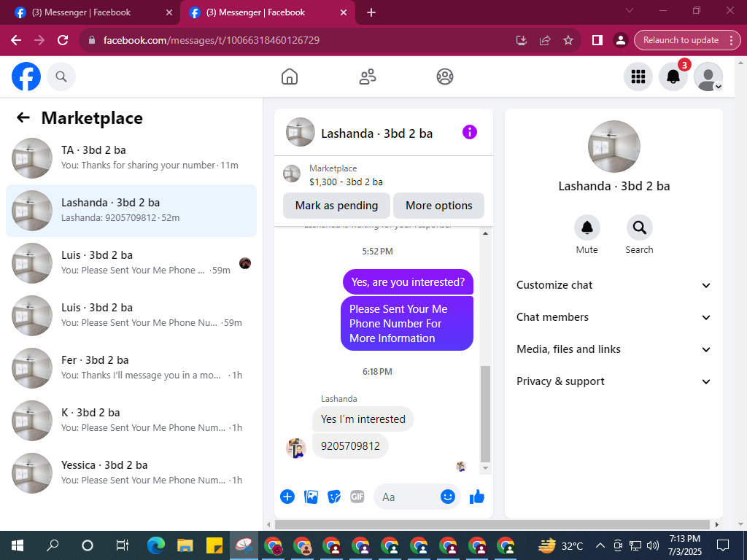Click message 9205709812 in chat
747x560 pixels.
tap(350, 446)
